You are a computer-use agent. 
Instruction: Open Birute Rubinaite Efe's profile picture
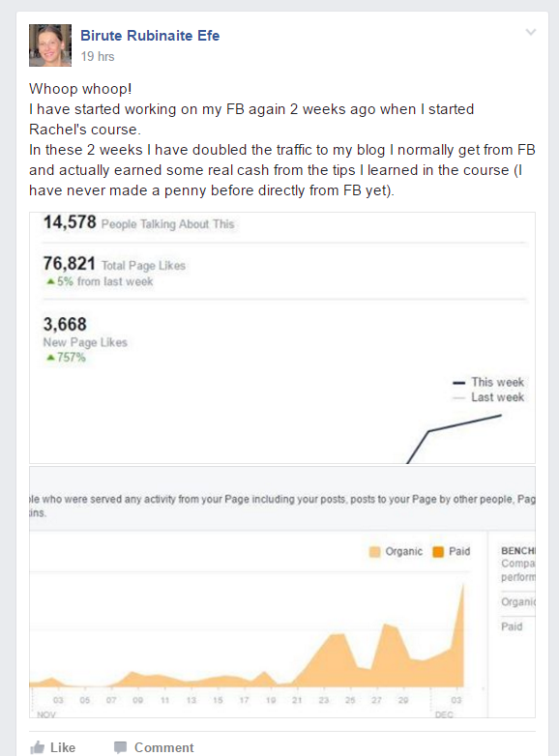tap(50, 45)
